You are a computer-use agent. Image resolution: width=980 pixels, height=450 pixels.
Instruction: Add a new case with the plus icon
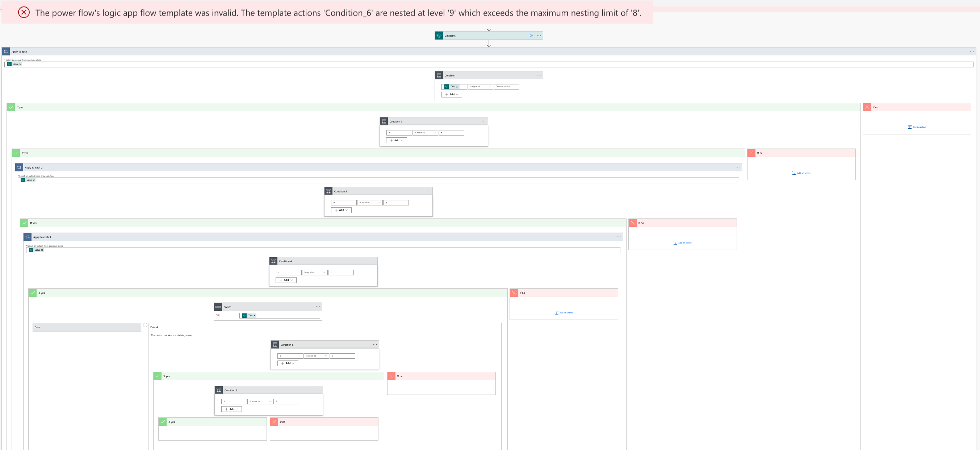coord(145,325)
